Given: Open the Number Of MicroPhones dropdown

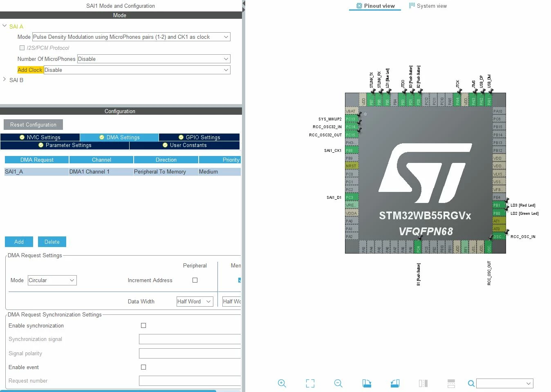Looking at the screenshot, I should (154, 59).
